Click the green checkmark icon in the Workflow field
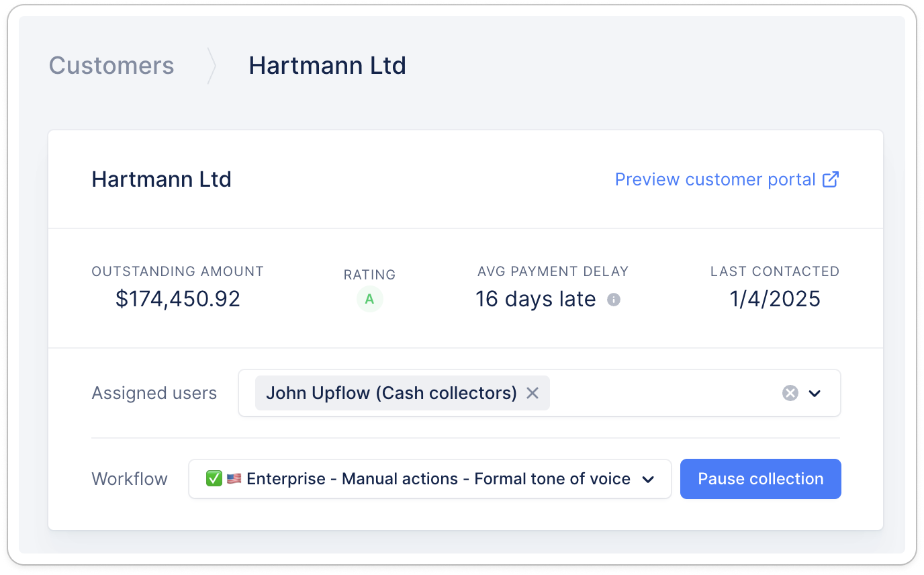924x575 pixels. 214,479
